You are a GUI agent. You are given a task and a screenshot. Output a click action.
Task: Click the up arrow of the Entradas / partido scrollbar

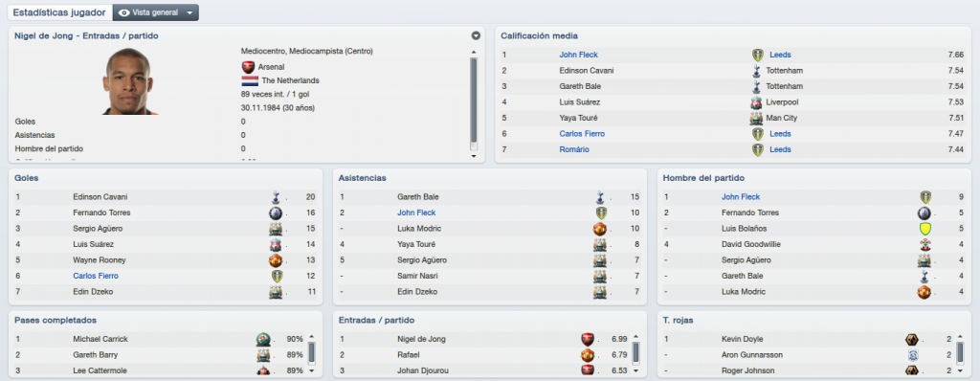tap(636, 337)
